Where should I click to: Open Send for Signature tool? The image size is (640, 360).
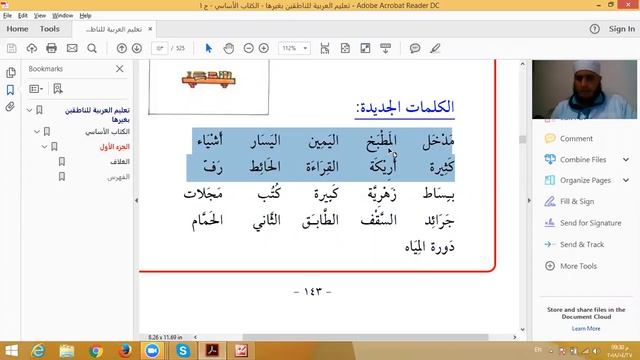point(590,223)
